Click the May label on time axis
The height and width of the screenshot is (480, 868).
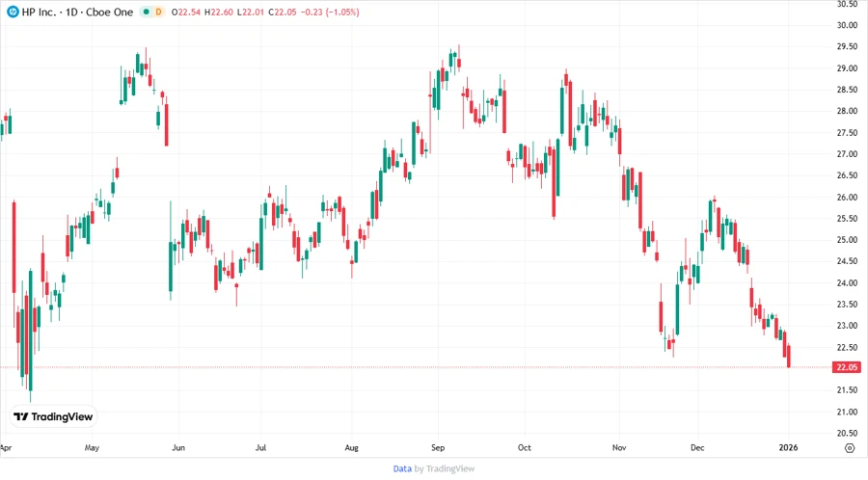92,447
